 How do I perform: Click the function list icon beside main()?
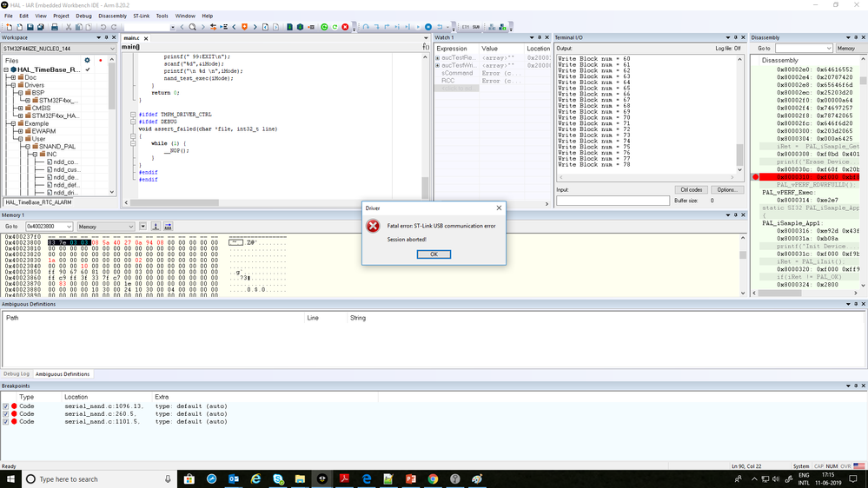point(426,47)
